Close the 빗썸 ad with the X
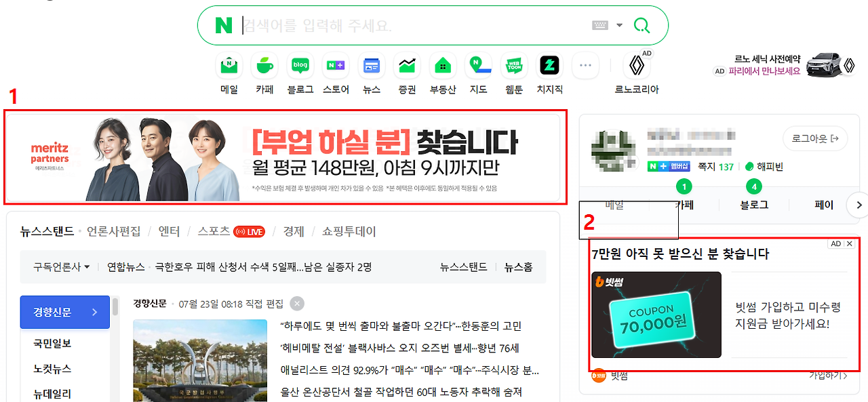This screenshot has width=868, height=402. pyautogui.click(x=849, y=244)
